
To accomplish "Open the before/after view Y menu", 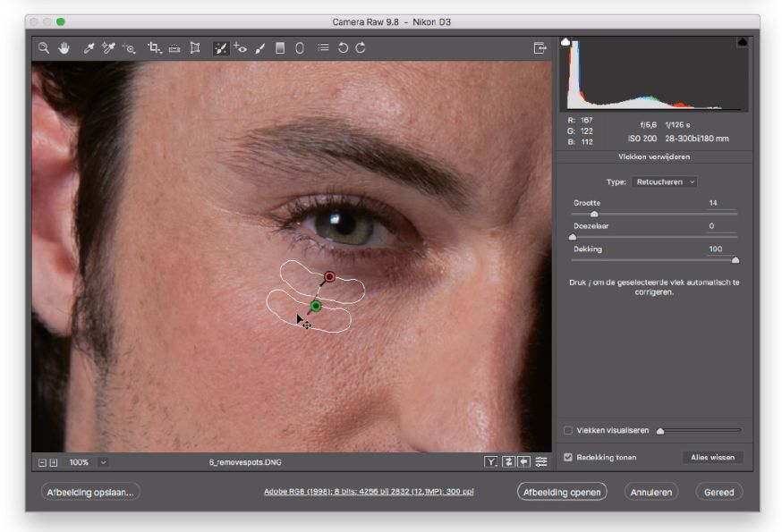I will (491, 462).
